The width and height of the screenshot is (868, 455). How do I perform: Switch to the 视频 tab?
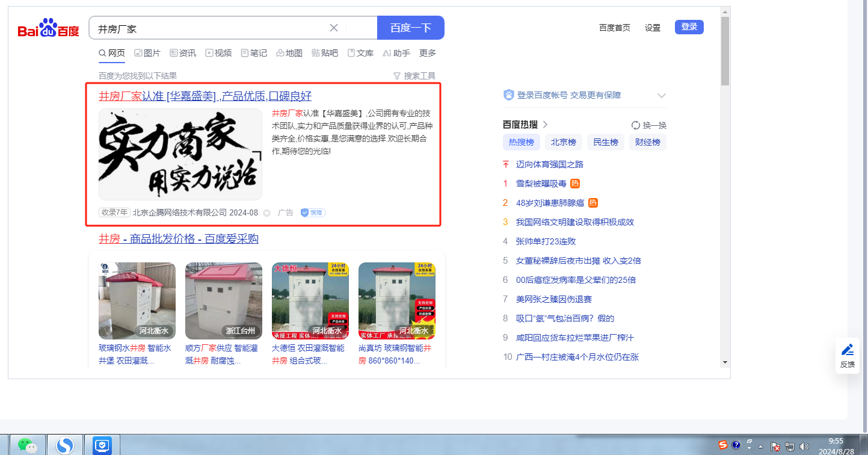[218, 53]
